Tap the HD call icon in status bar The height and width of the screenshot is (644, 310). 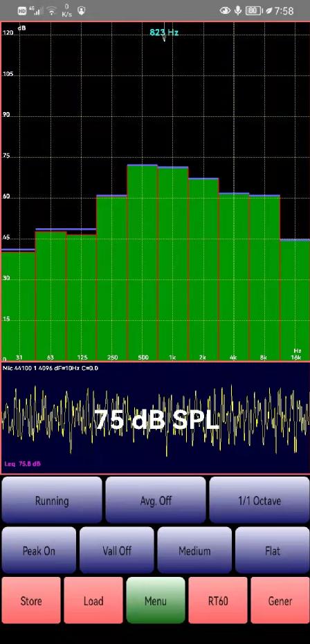22,10
